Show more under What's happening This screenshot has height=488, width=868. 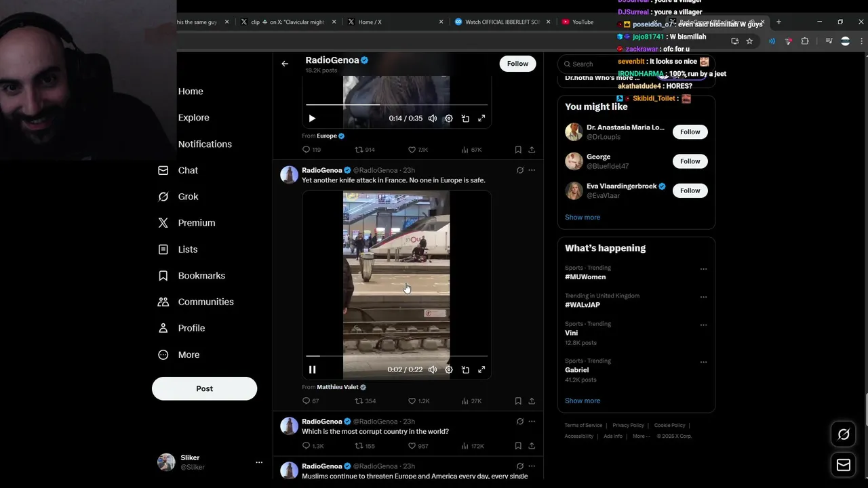coord(583,401)
